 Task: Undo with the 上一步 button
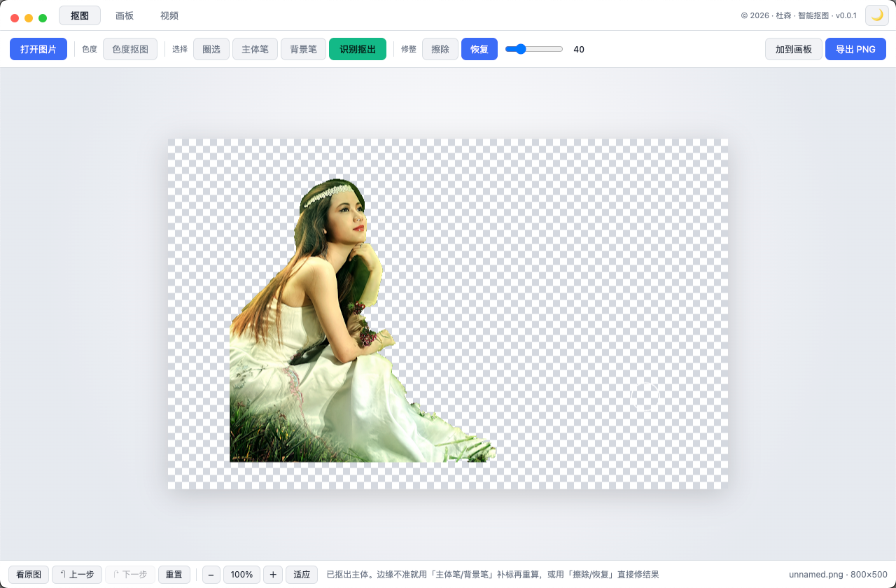click(77, 575)
